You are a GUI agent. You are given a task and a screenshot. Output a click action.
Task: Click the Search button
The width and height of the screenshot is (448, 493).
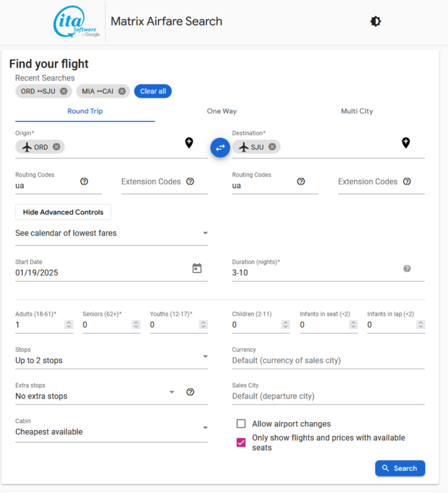point(400,468)
